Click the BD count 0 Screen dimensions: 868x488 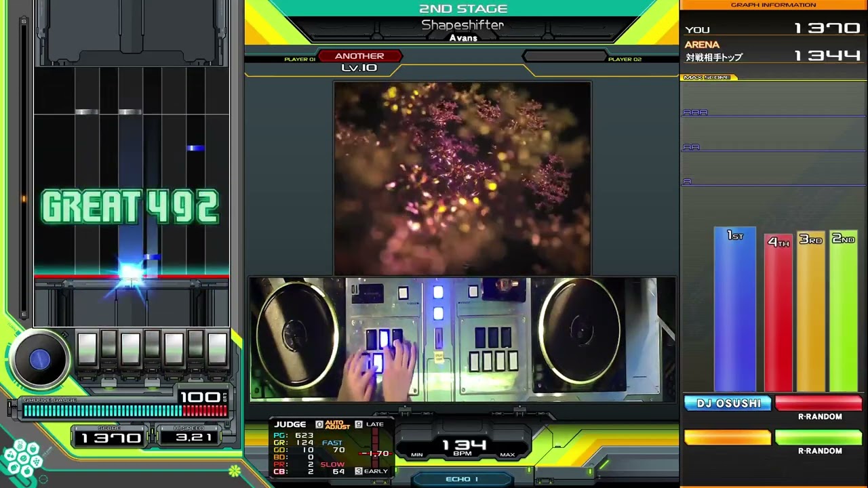[x=311, y=457]
